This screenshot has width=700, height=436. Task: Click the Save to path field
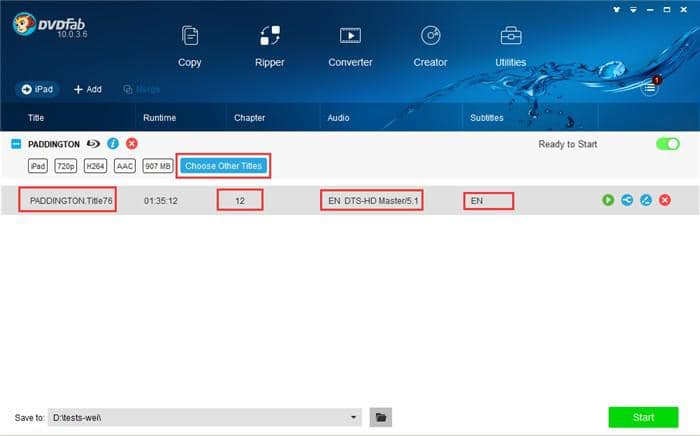coord(204,417)
